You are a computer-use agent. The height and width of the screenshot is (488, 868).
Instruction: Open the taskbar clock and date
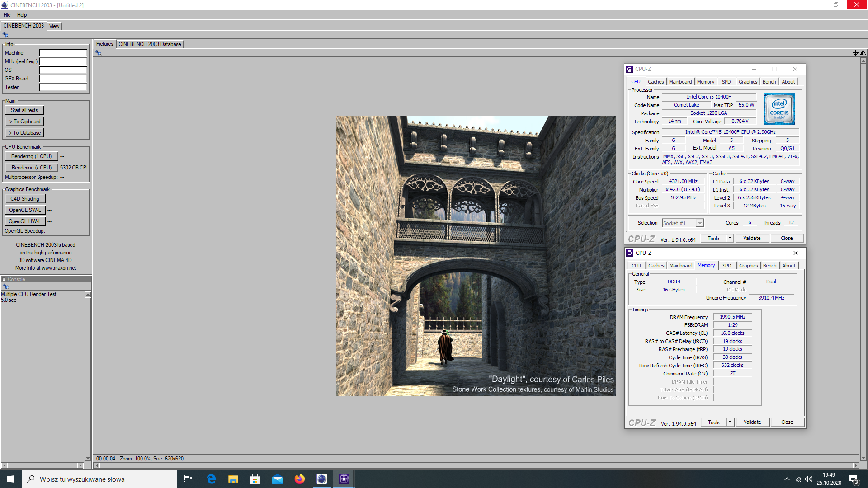point(829,479)
